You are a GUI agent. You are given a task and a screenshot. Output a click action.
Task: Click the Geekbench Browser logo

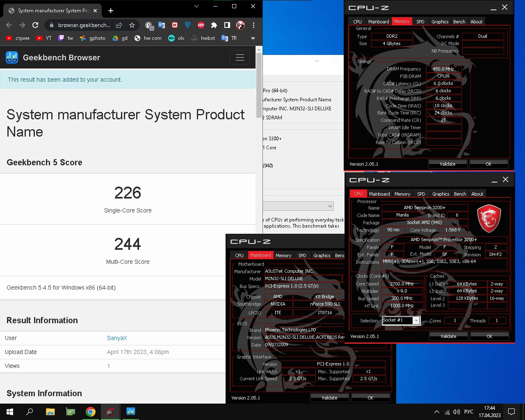click(53, 57)
